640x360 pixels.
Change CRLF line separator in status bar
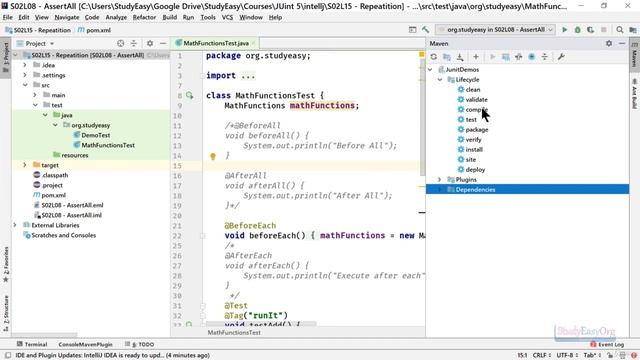pos(542,355)
